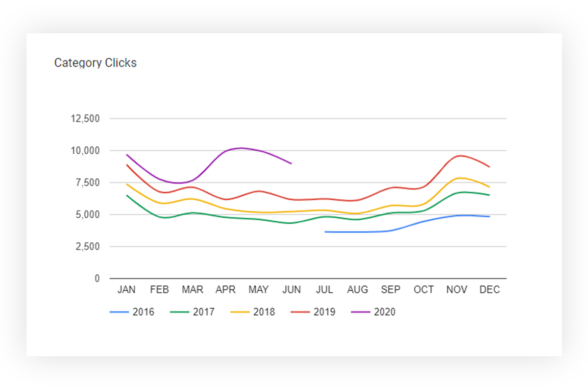This screenshot has width=588, height=392.
Task: Click the 10,000 y-axis label
Action: [86, 151]
